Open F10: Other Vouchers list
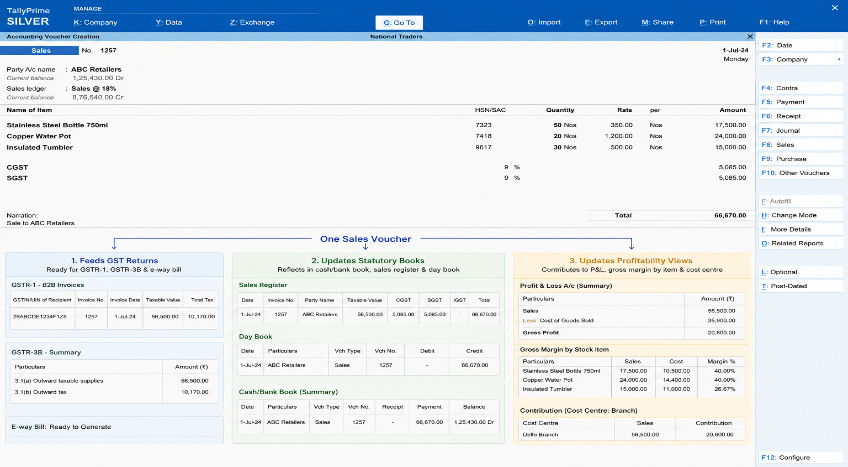This screenshot has width=848, height=467. pos(799,173)
